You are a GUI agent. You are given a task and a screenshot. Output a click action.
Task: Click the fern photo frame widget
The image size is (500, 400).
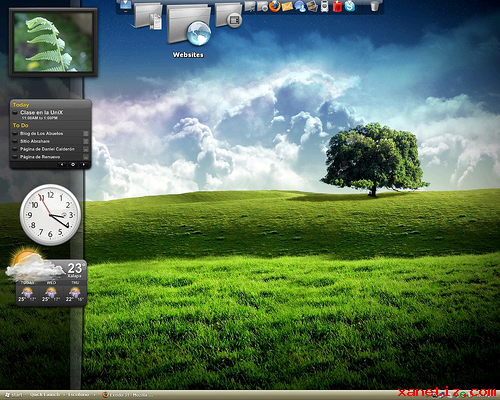53,43
